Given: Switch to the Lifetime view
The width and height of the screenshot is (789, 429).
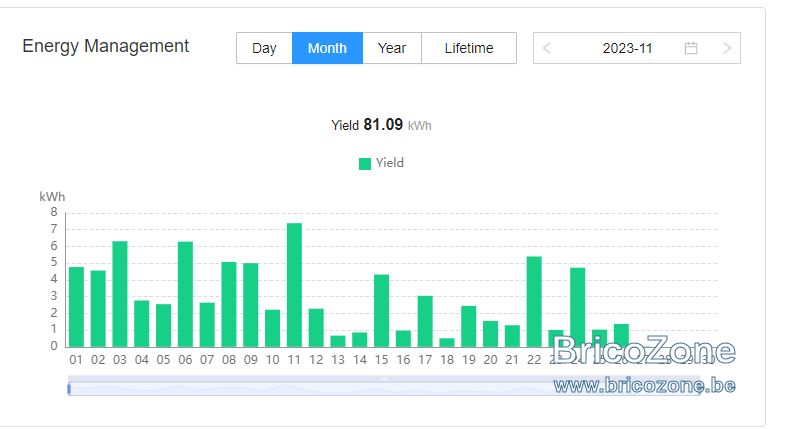Looking at the screenshot, I should click(x=468, y=48).
